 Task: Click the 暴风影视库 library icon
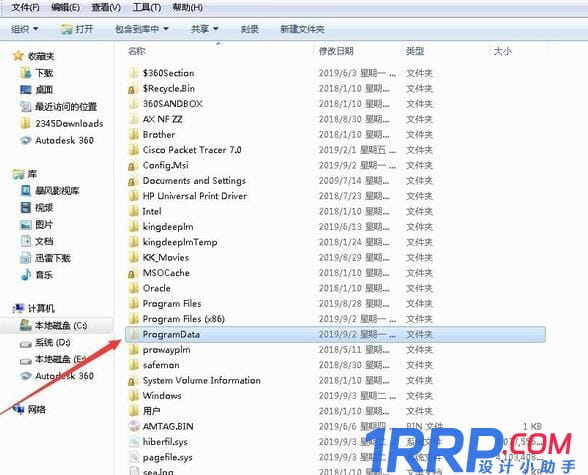pyautogui.click(x=26, y=191)
